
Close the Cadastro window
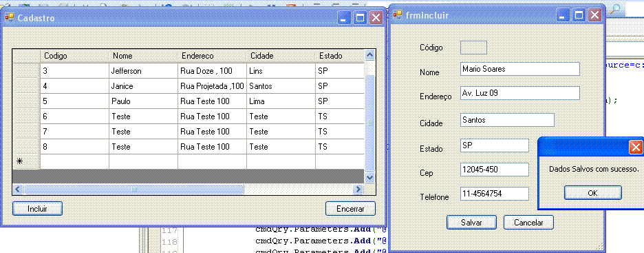click(x=376, y=18)
